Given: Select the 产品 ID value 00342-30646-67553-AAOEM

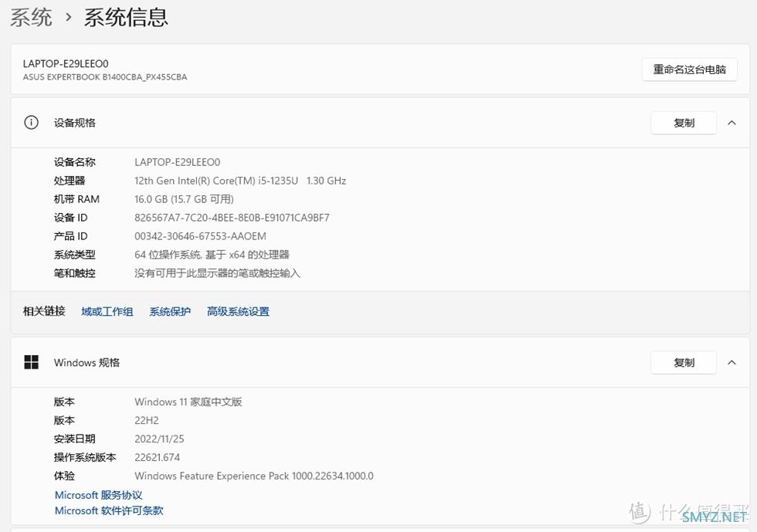Looking at the screenshot, I should 200,236.
